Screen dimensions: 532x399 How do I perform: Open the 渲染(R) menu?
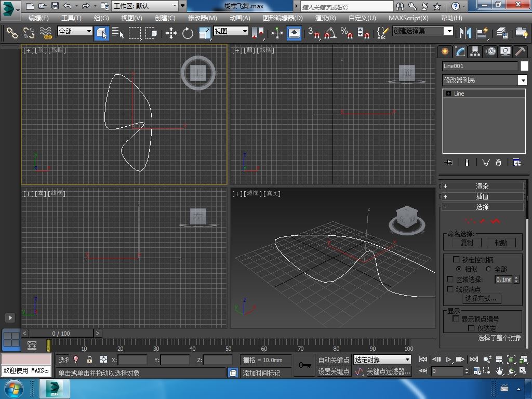tap(325, 18)
